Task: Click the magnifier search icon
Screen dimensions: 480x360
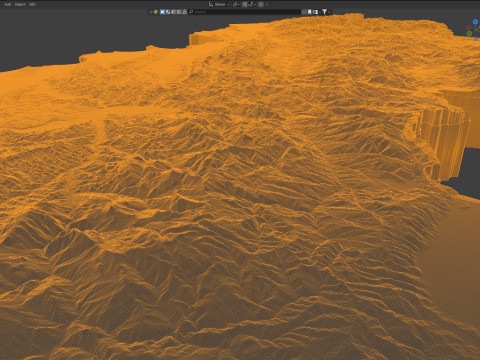Action: (x=191, y=12)
